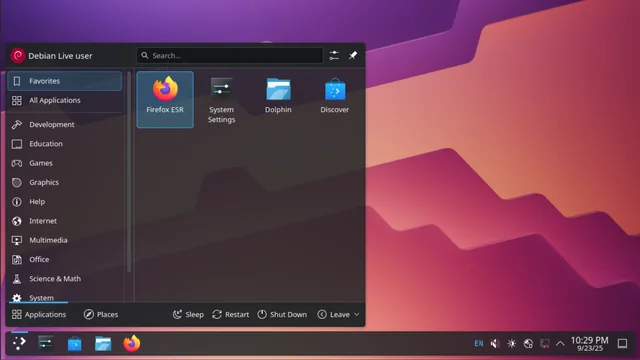Screen dimensions: 640x360
Task: Switch to the Applications tab
Action: [39, 314]
